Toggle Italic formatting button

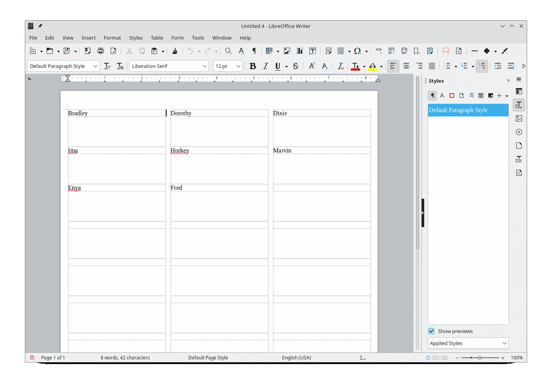[x=266, y=66]
